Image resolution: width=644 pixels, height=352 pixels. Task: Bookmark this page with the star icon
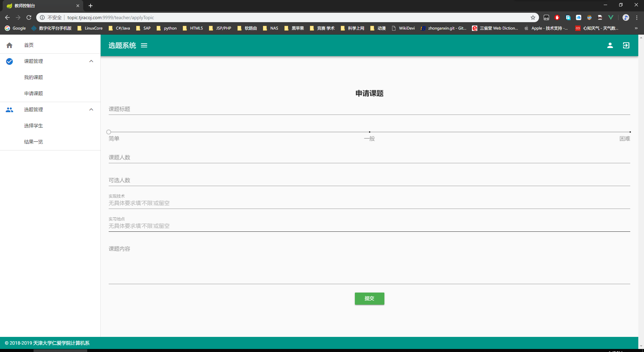(533, 17)
